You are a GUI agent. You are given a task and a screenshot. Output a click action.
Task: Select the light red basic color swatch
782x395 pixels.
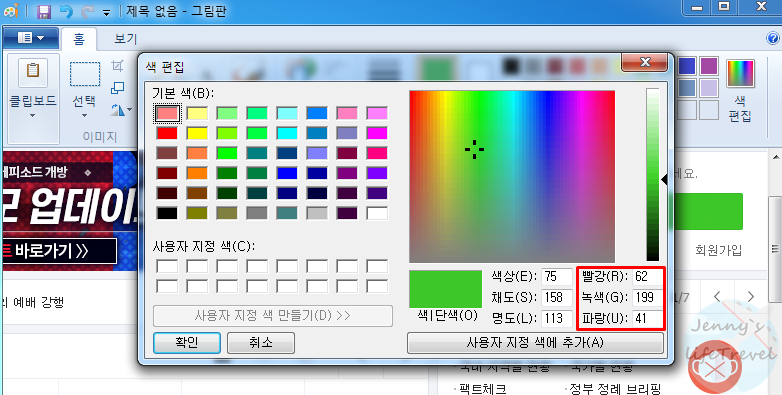(167, 113)
